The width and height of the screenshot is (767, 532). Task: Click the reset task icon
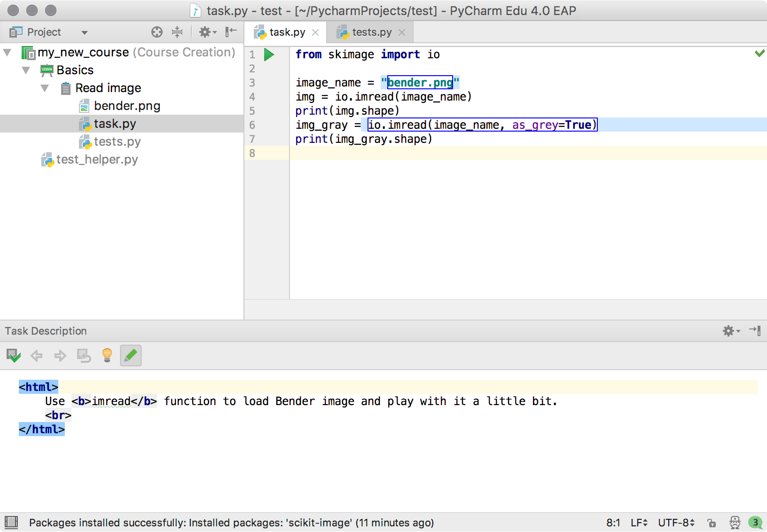[x=84, y=356]
